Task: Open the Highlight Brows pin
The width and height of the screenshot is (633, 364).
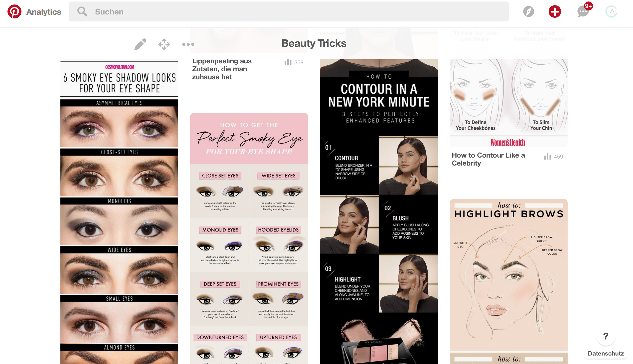Action: tap(508, 281)
